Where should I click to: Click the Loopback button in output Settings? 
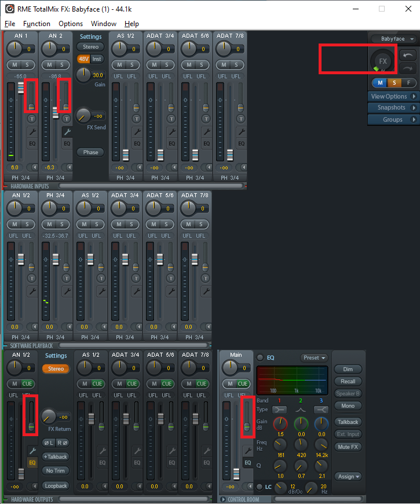point(56,485)
